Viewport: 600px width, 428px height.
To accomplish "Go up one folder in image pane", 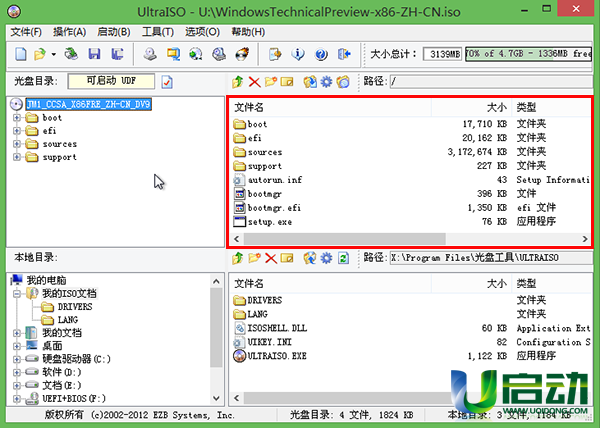I will pos(237,81).
